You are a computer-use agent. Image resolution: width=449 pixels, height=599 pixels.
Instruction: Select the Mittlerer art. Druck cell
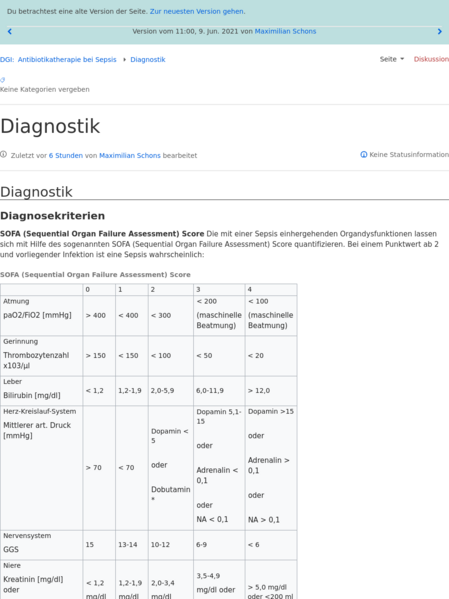click(42, 468)
